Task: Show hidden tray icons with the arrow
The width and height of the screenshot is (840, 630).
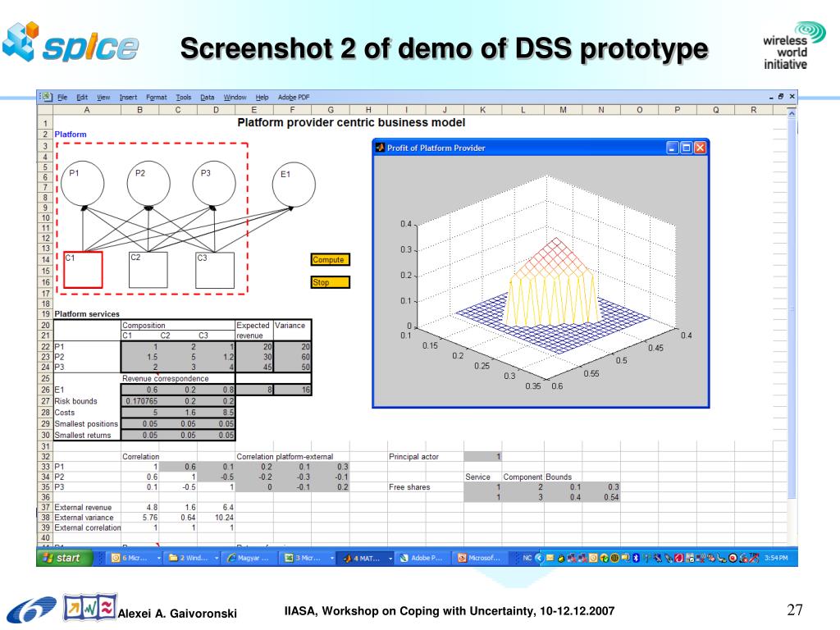Action: 539,558
